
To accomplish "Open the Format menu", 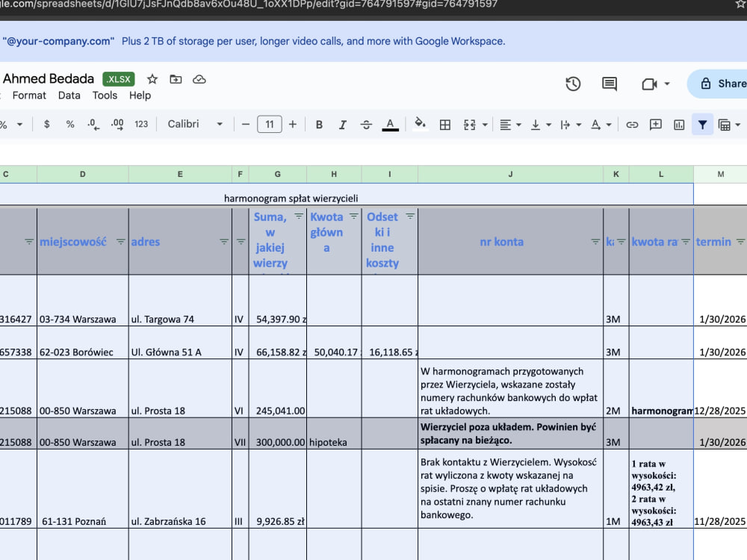I will pyautogui.click(x=29, y=96).
